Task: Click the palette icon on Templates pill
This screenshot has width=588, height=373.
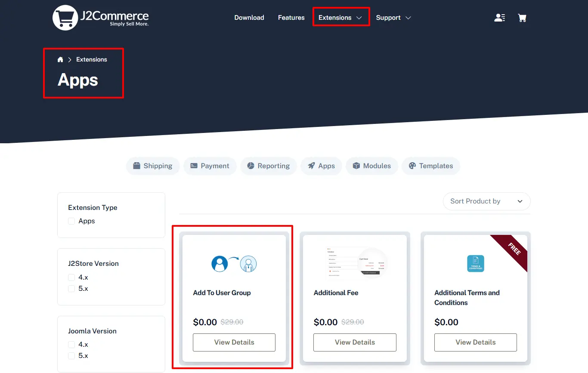Action: [412, 166]
